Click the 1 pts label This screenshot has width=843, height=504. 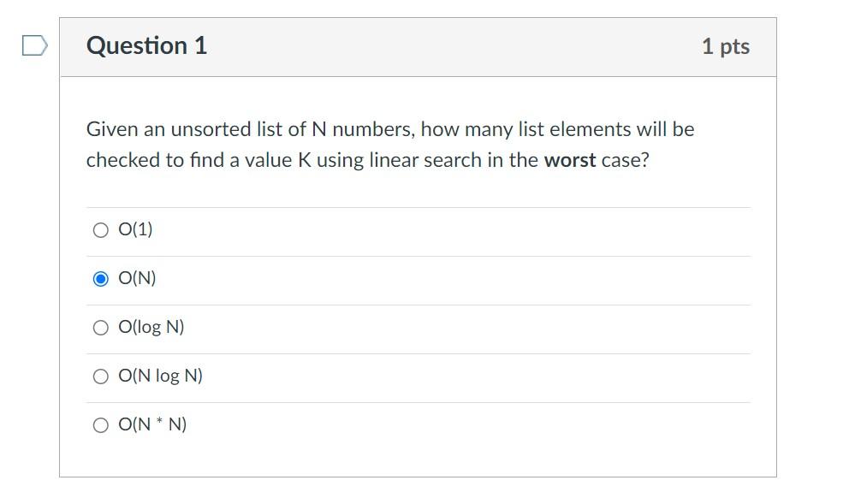(727, 46)
